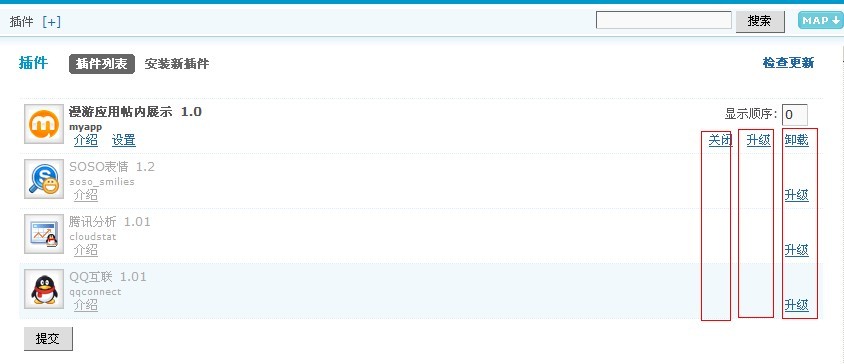
Task: Click 升级 for the myapp plugin
Action: coord(758,141)
